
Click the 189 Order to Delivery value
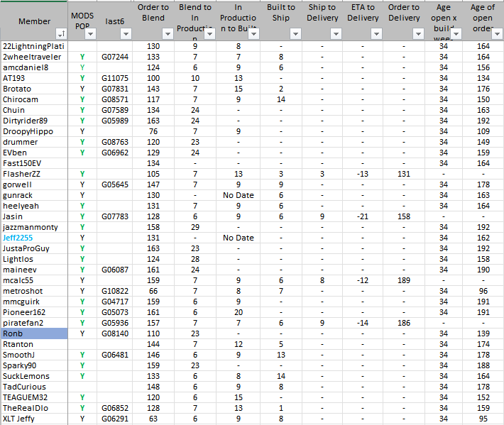point(404,280)
